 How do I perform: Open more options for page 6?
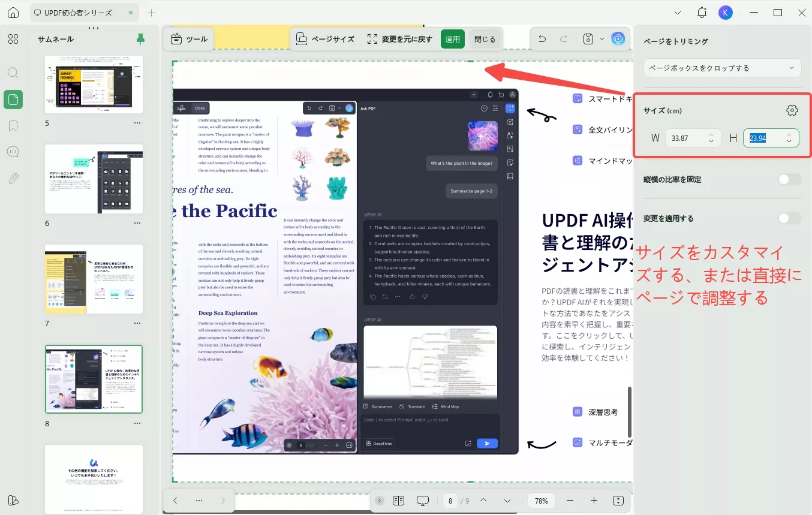137,223
